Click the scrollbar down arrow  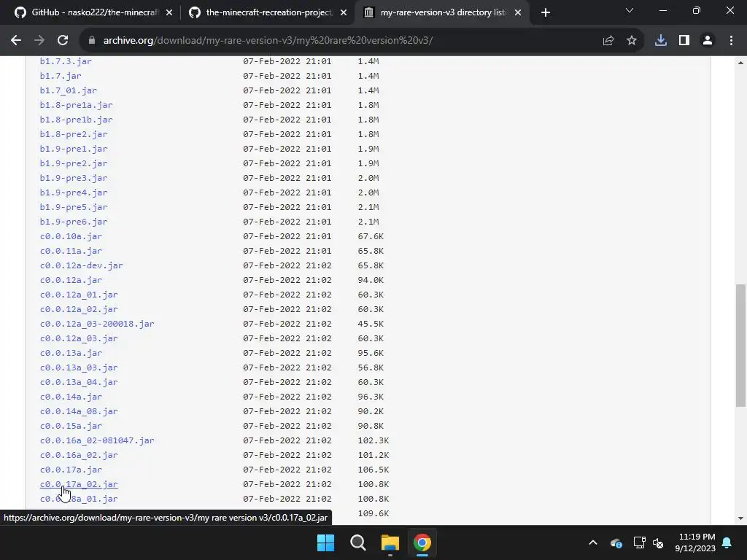tap(740, 518)
